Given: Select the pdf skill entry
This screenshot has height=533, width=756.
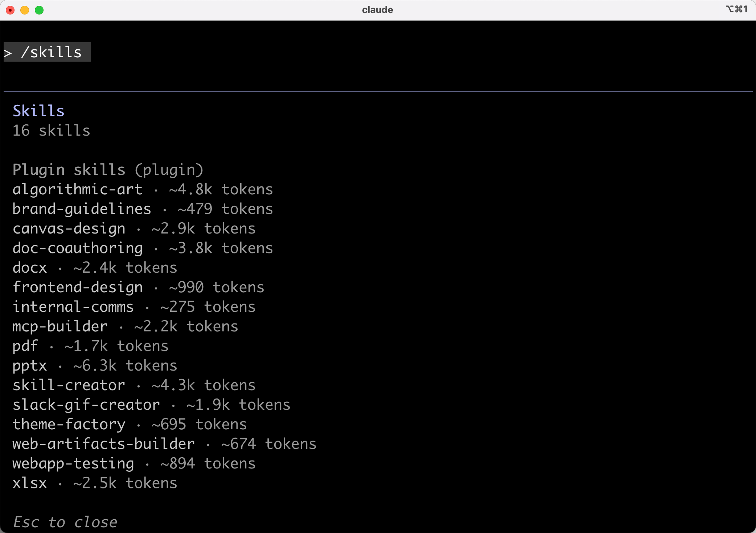Looking at the screenshot, I should pos(25,346).
